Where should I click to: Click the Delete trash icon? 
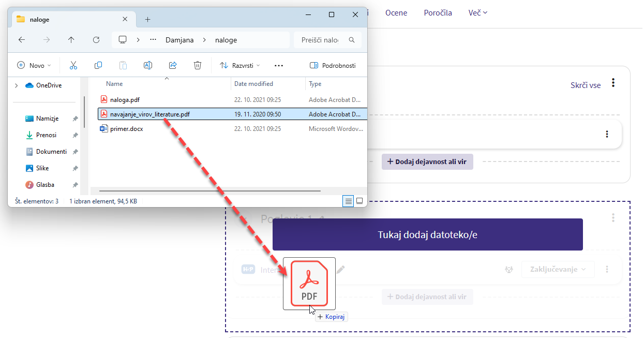pos(197,65)
